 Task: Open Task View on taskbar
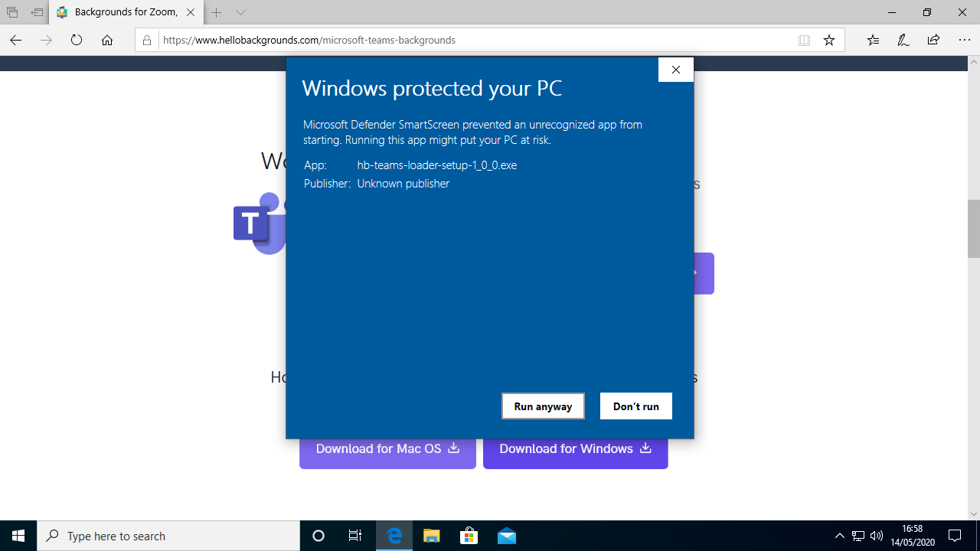point(355,536)
